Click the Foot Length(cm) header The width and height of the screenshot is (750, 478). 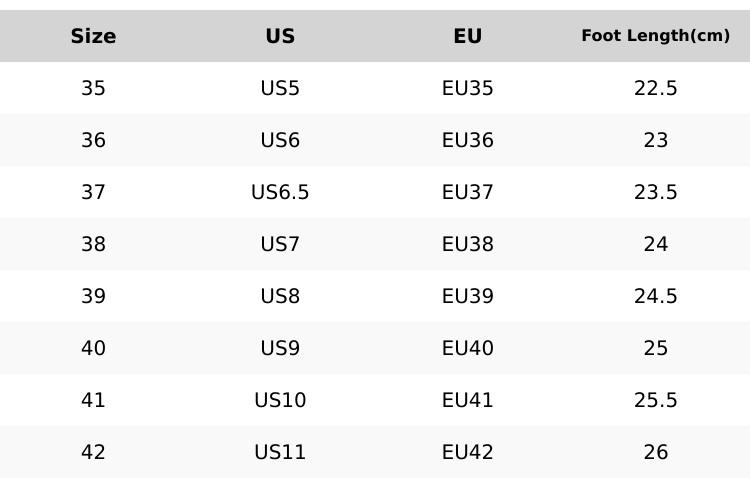[655, 37]
